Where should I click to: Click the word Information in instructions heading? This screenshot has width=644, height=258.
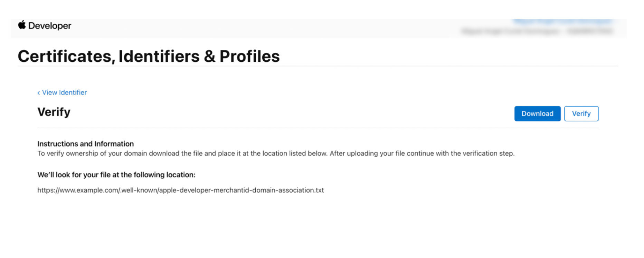click(x=114, y=144)
